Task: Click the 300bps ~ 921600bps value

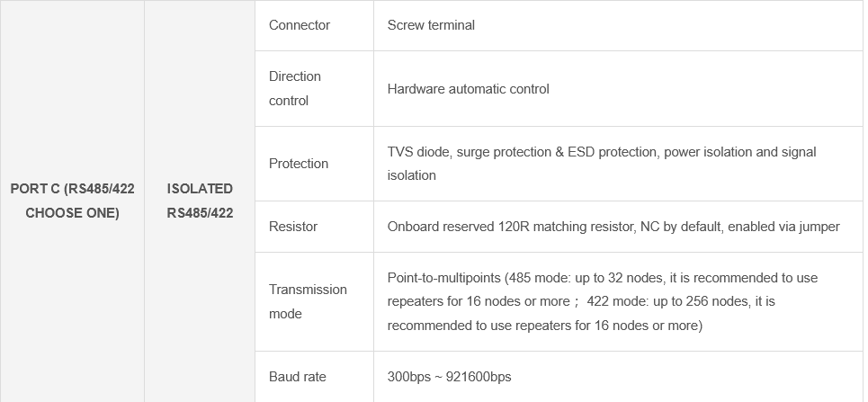Action: [449, 377]
